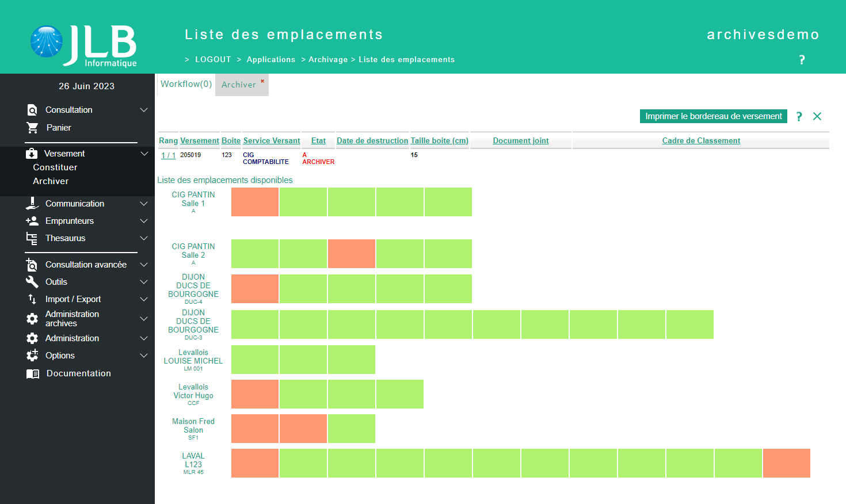Expand the Options menu chevron
The width and height of the screenshot is (846, 504).
144,356
